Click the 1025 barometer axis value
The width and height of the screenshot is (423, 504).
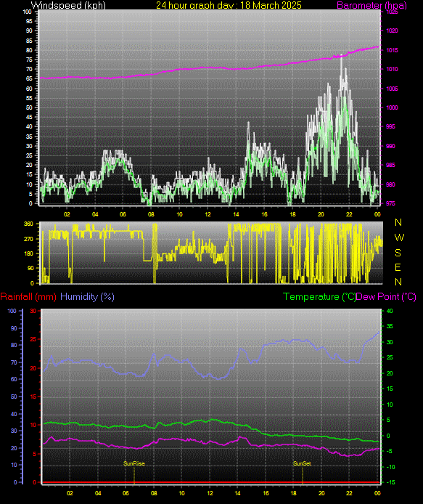click(392, 12)
